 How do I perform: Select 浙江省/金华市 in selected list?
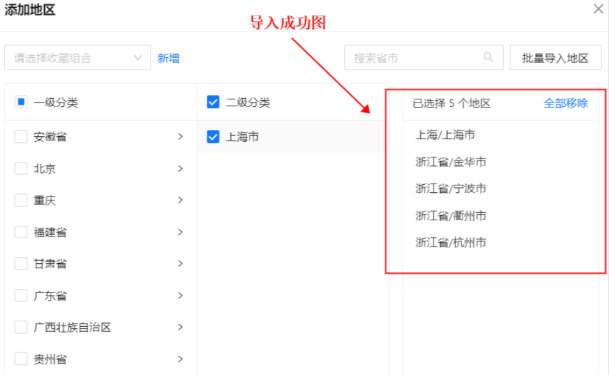[451, 162]
